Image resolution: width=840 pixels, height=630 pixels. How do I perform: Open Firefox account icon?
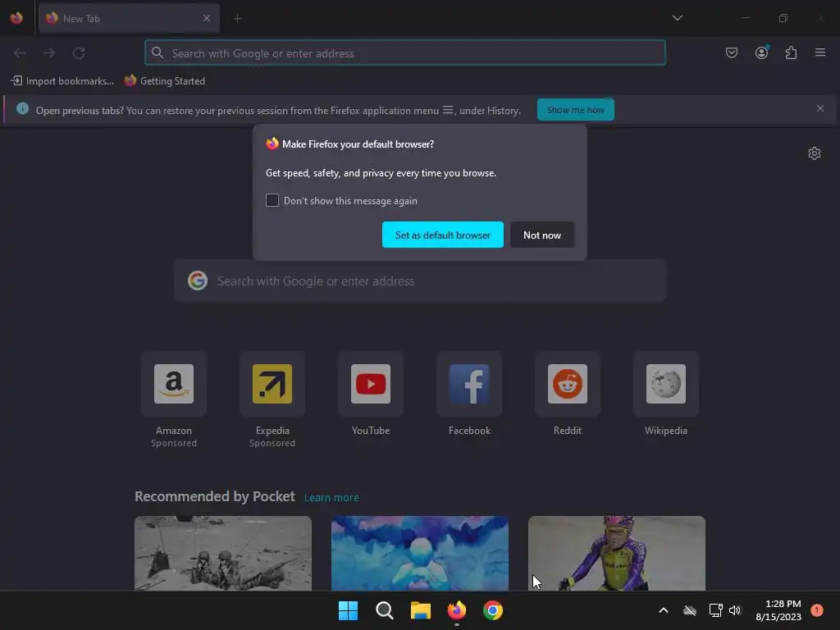pyautogui.click(x=761, y=52)
